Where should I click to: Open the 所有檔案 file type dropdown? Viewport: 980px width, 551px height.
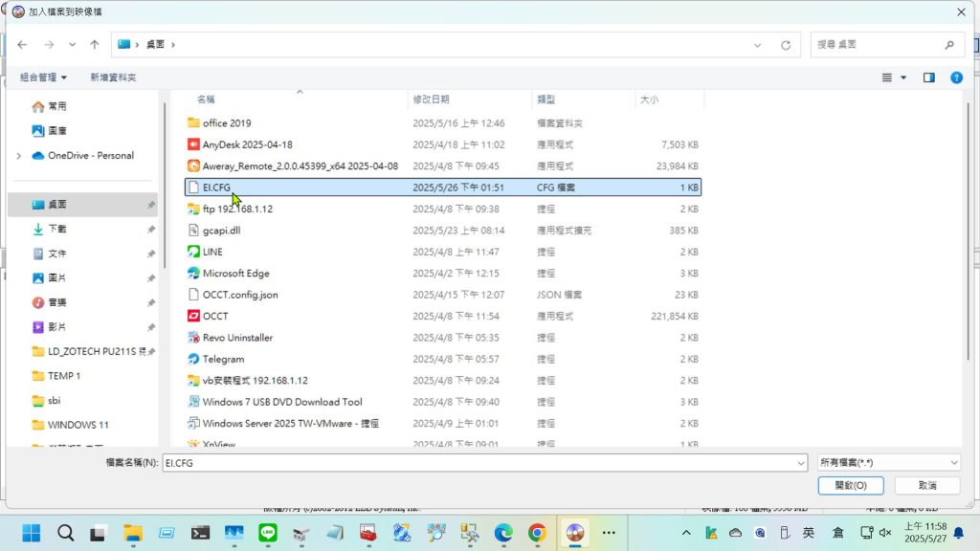pos(888,463)
